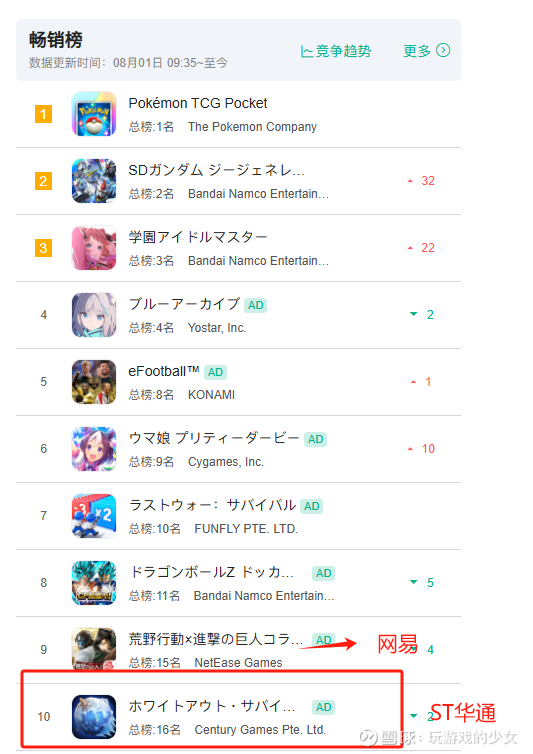The image size is (533, 754).
Task: Click the AD tag beside ブルーアーカイブ
Action: [x=255, y=305]
